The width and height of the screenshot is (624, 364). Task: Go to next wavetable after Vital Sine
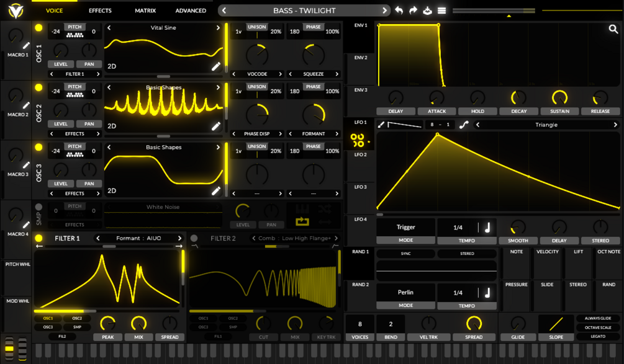click(218, 28)
